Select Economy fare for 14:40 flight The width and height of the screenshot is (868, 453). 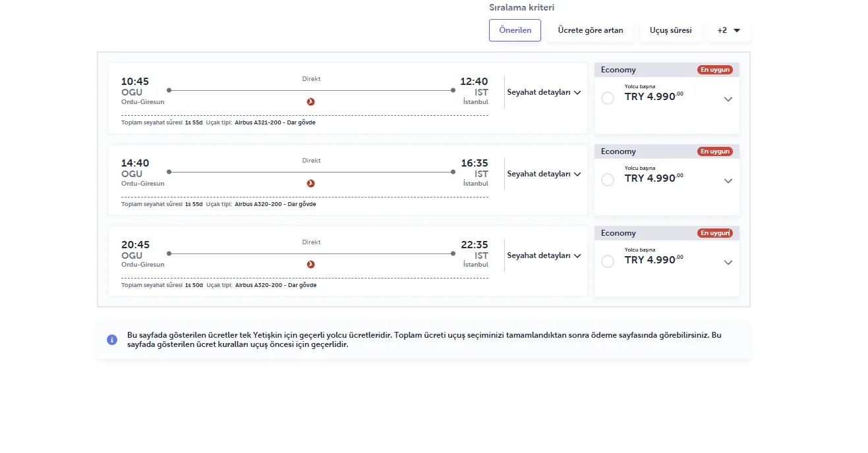point(608,180)
